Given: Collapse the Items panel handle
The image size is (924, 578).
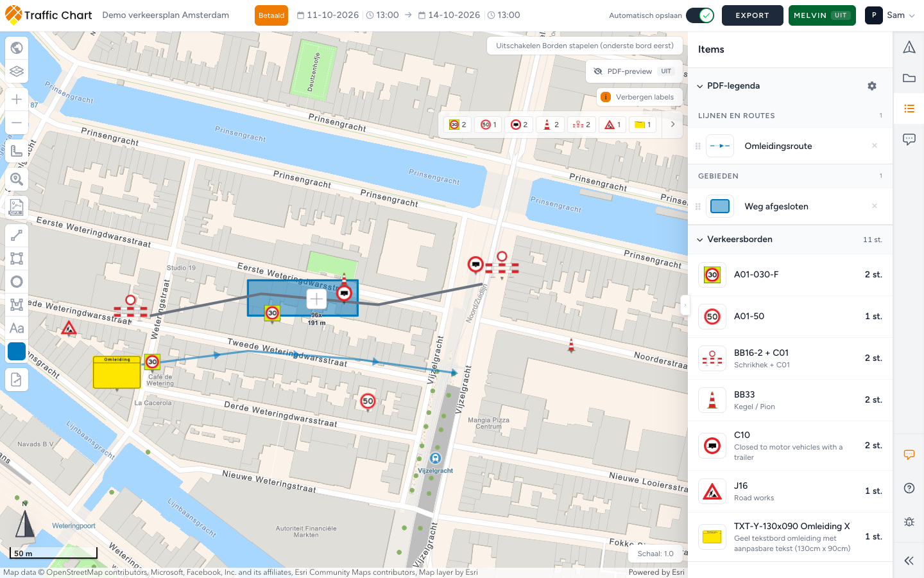Looking at the screenshot, I should click(685, 306).
